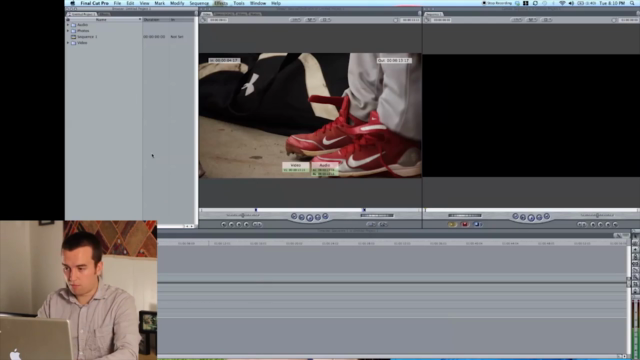Viewport: 640px width, 360px height.
Task: Expand the Photos bin disclosure triangle
Action: pos(68,31)
